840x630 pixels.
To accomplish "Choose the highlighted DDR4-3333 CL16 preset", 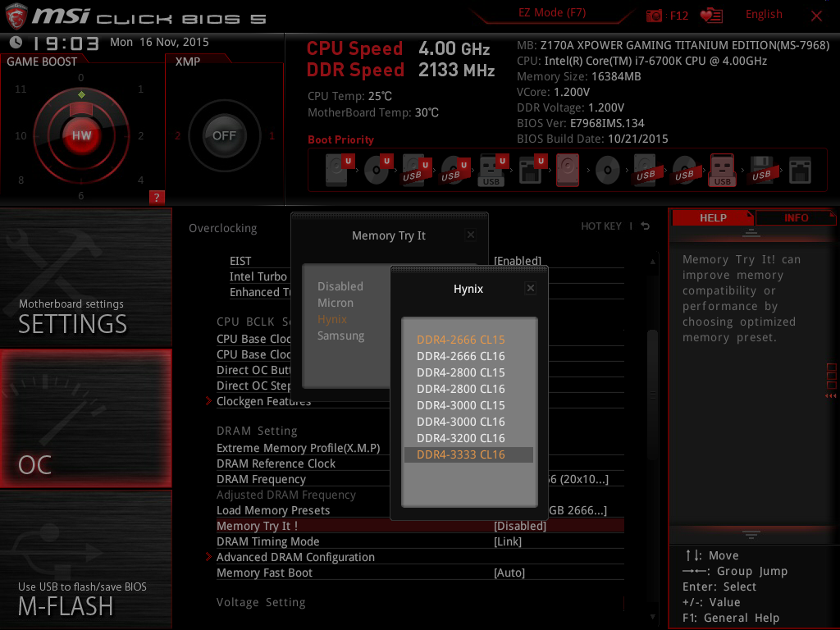I will coord(468,454).
